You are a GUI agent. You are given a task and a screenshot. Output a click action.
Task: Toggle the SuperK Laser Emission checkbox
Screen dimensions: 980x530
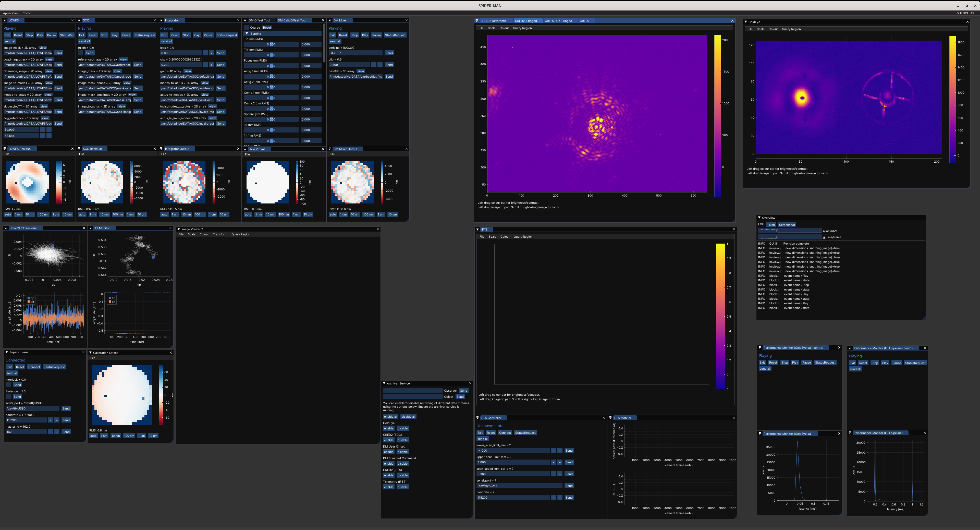[x=8, y=397]
